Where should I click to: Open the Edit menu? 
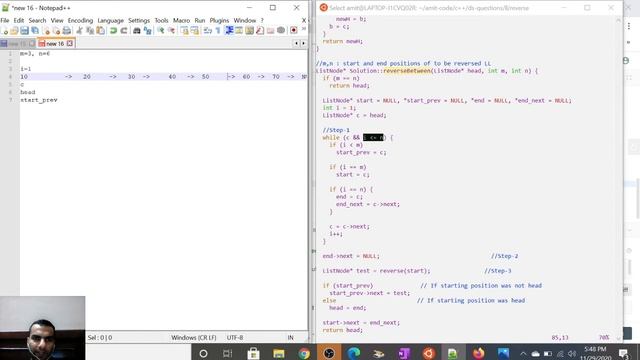coord(19,20)
